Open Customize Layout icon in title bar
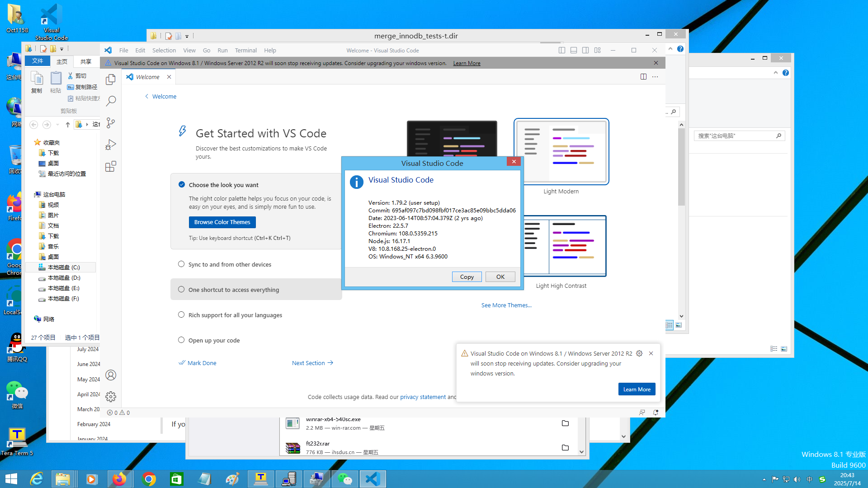Viewport: 868px width, 488px height. tap(598, 50)
